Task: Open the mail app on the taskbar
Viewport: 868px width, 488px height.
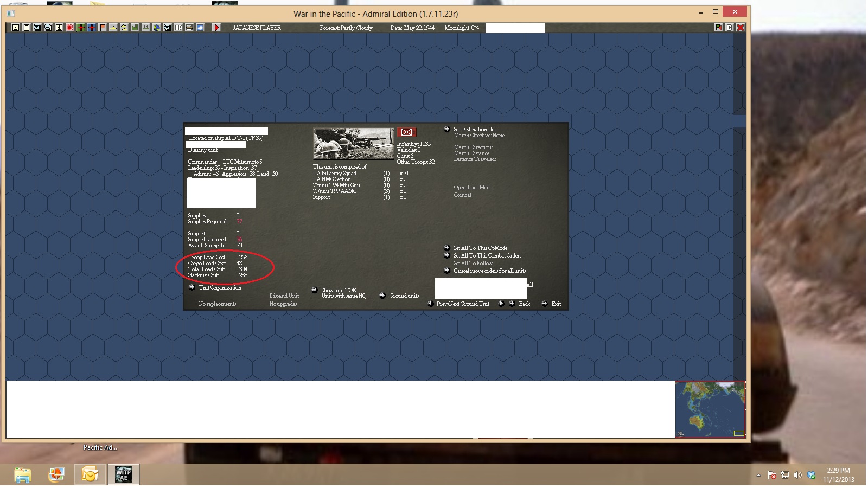Action: click(90, 475)
